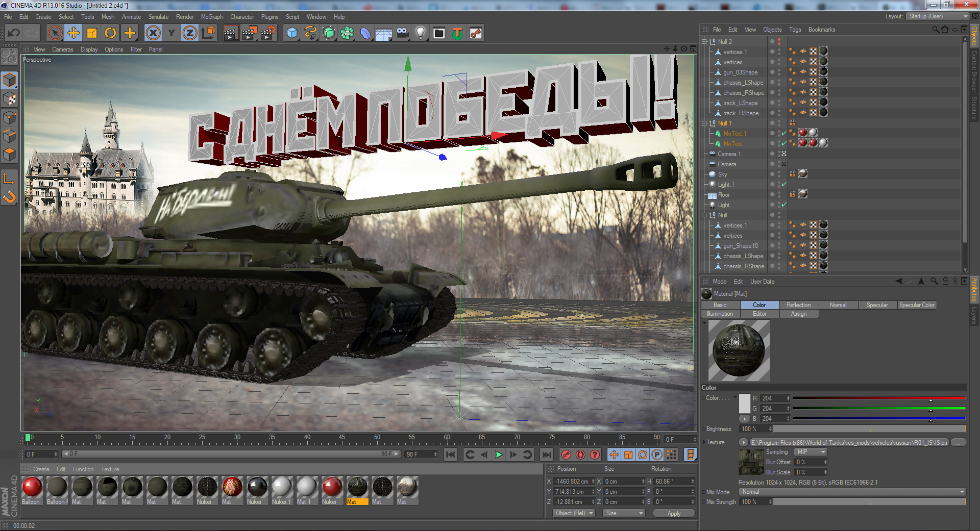The height and width of the screenshot is (531, 980).
Task: Go to end of animation
Action: tap(546, 454)
